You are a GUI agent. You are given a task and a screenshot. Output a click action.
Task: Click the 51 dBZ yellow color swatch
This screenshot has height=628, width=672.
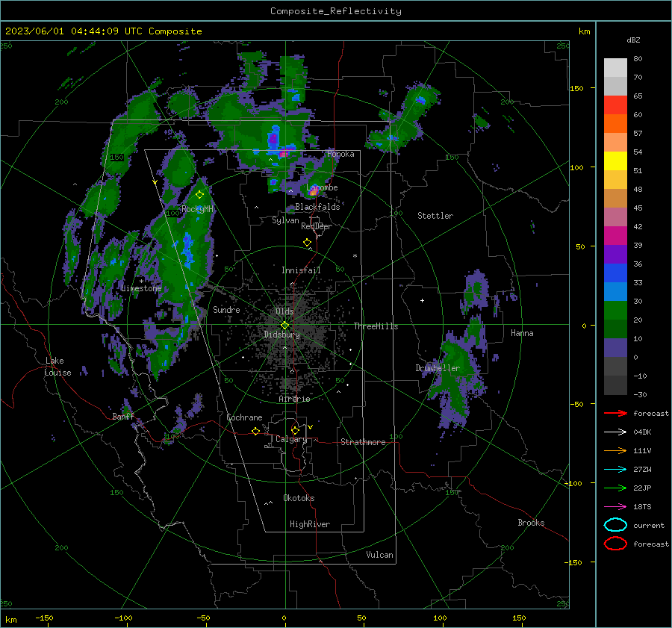click(x=615, y=161)
